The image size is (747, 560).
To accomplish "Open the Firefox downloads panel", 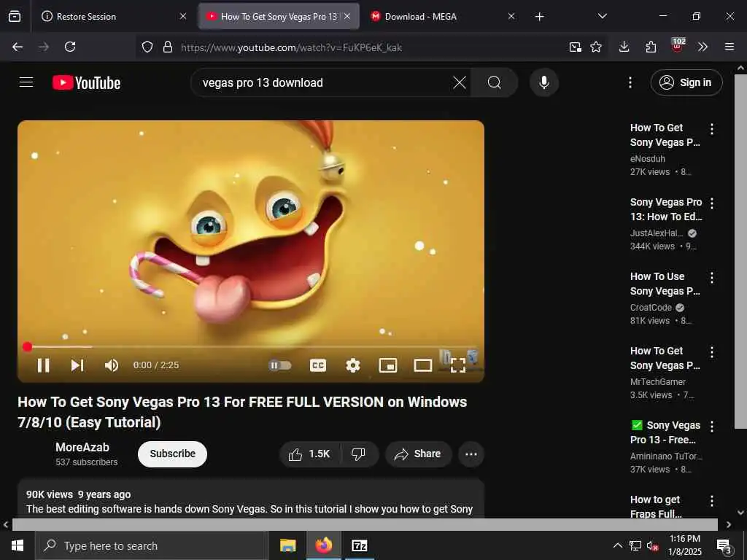I will click(624, 47).
